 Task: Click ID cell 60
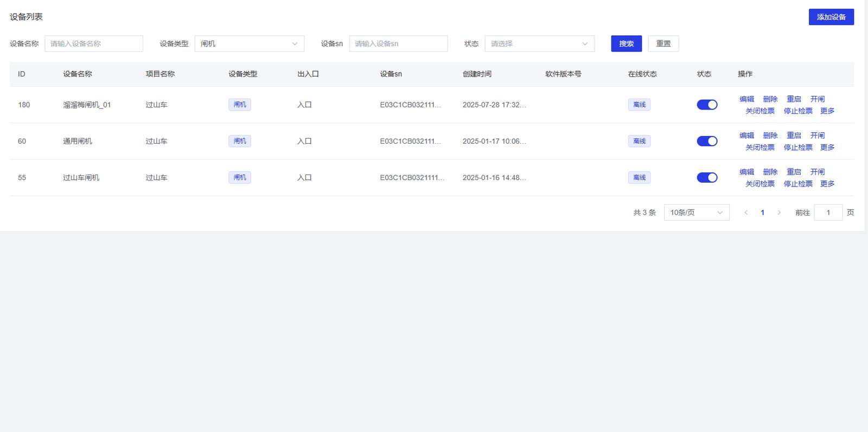tap(22, 141)
